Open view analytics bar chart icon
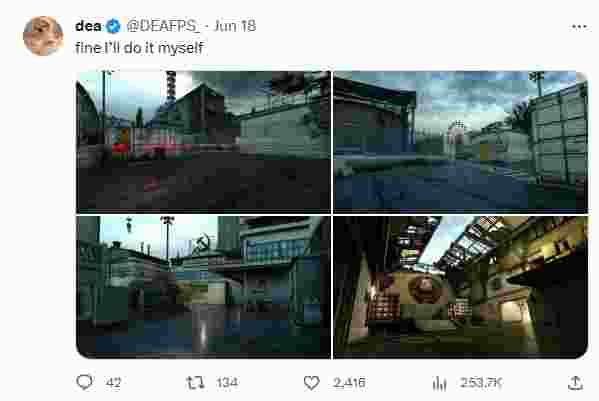Screen dimensions: 599x401 [439, 383]
